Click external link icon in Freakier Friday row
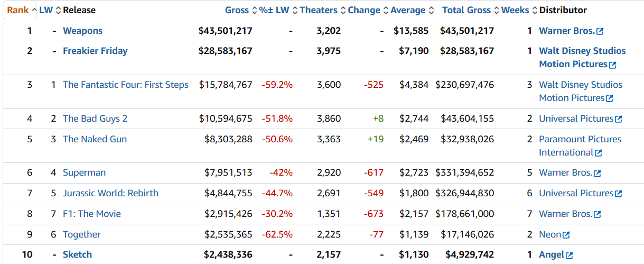644x264 pixels. [612, 65]
